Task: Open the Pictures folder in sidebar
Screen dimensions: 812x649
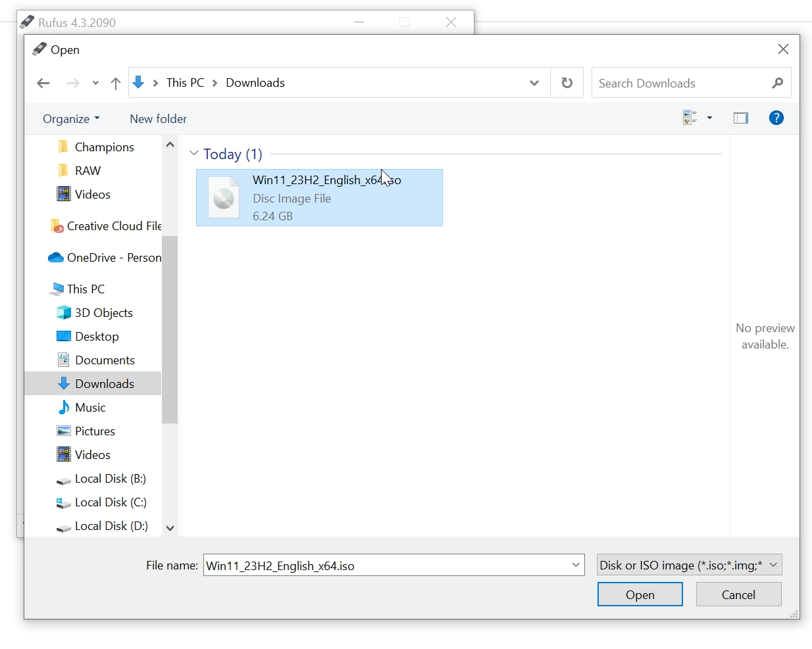Action: click(x=86, y=431)
